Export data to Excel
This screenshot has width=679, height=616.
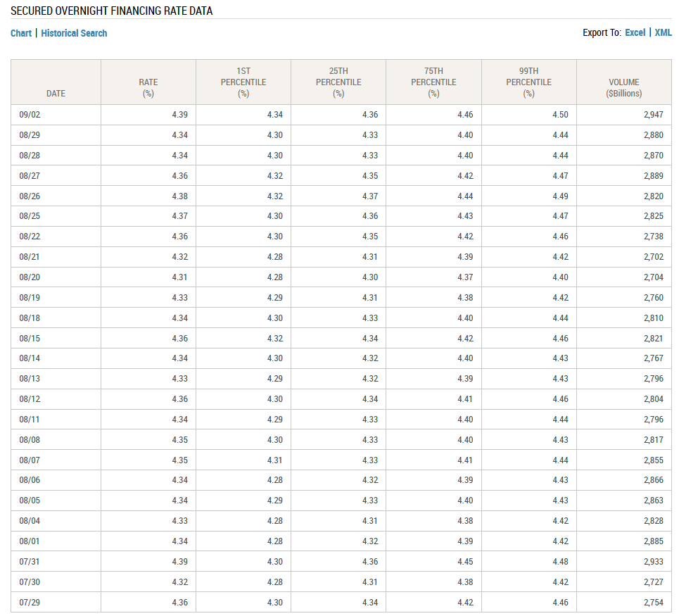click(635, 32)
